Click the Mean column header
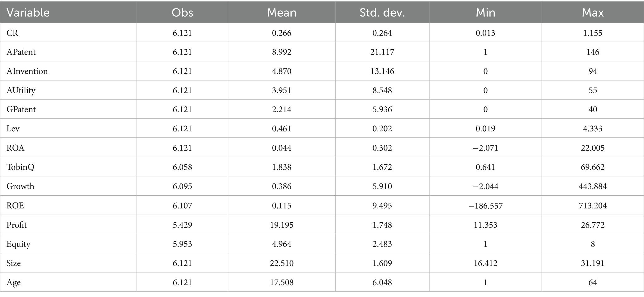 [x=282, y=12]
